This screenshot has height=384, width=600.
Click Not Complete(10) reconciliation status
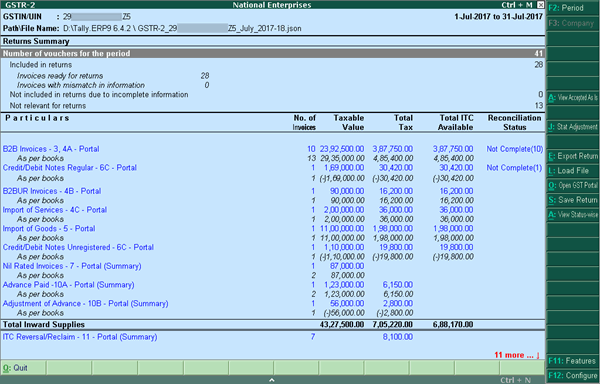pos(515,149)
